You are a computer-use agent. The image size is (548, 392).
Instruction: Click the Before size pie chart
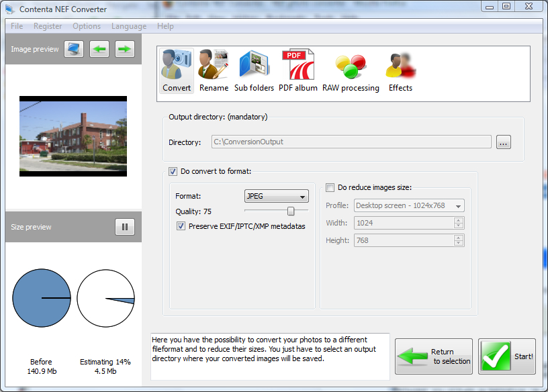point(42,298)
